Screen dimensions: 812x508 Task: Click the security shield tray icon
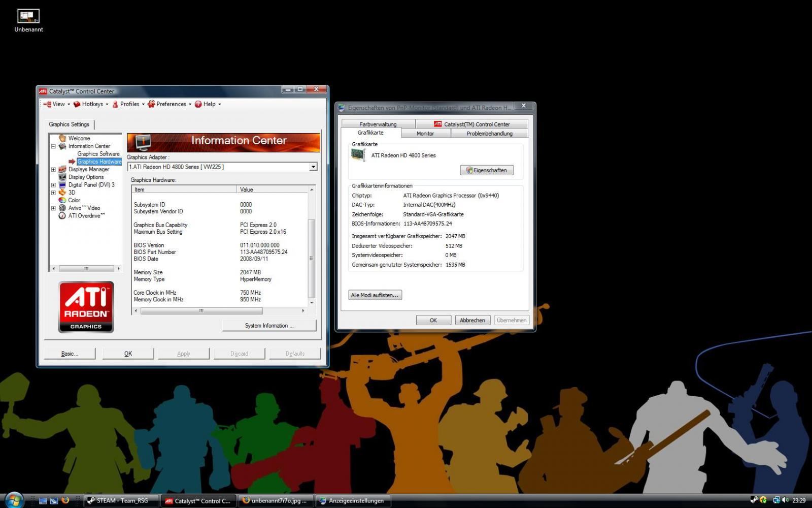pyautogui.click(x=763, y=500)
